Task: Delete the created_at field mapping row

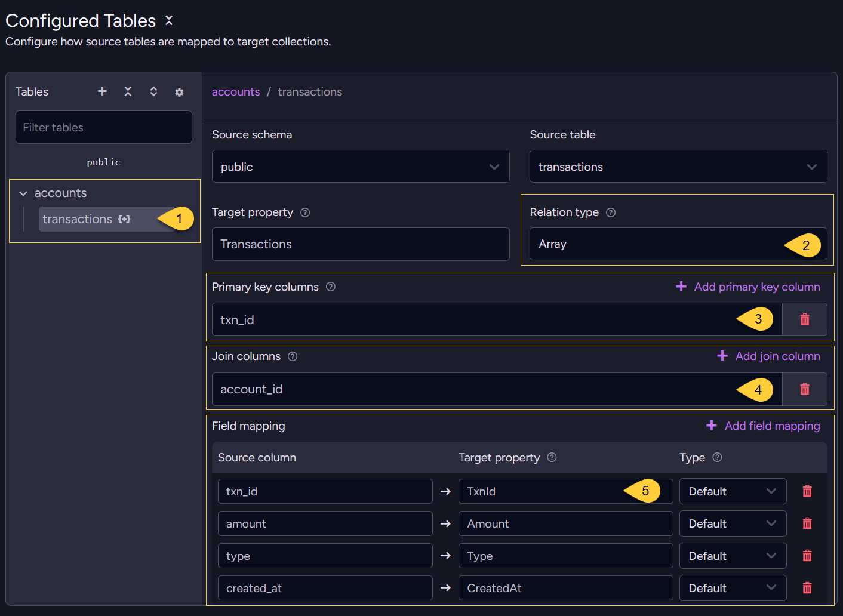Action: pos(807,588)
